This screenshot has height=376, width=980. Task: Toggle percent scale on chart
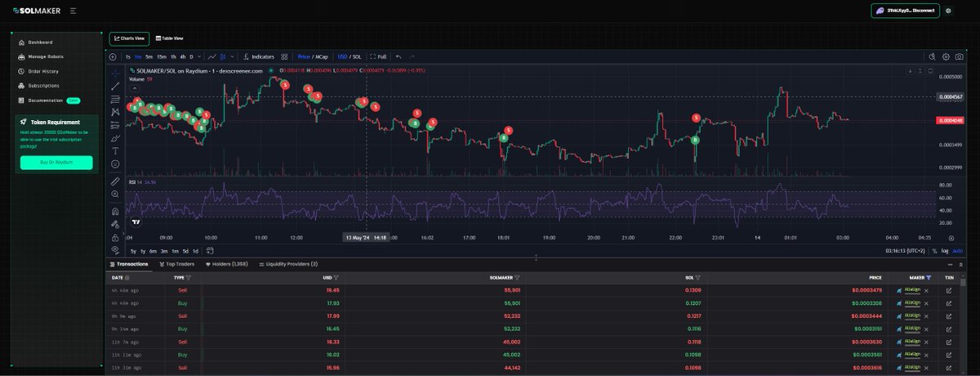coord(934,251)
